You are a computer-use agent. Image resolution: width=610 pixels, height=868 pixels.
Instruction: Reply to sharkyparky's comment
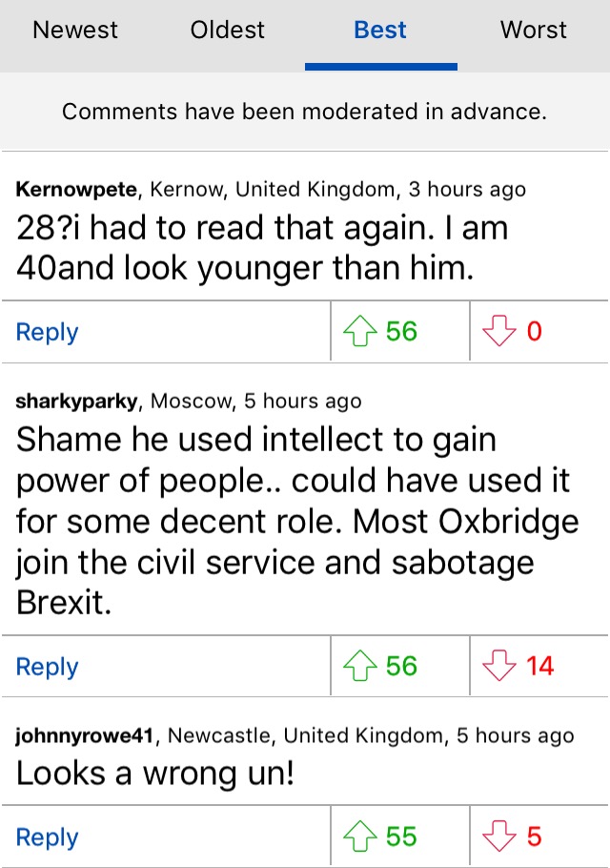pyautogui.click(x=48, y=667)
